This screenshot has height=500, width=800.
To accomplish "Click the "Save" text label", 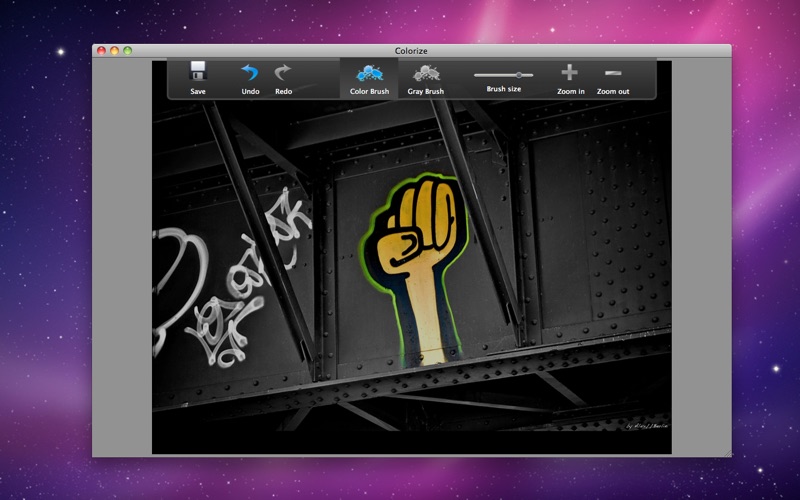I will (198, 92).
